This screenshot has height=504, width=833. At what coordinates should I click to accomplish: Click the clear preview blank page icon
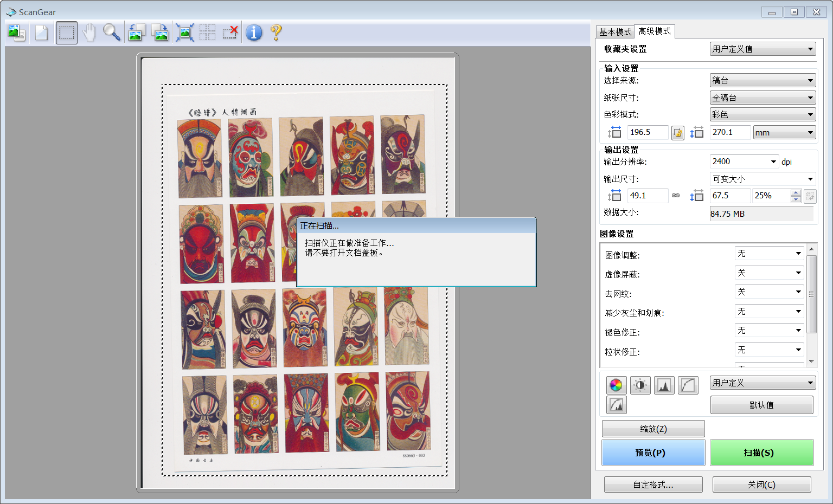pos(41,33)
